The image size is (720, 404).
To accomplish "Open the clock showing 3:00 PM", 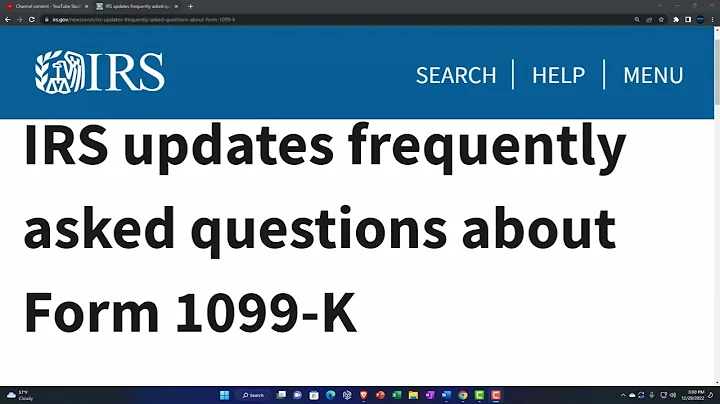I will 696,395.
